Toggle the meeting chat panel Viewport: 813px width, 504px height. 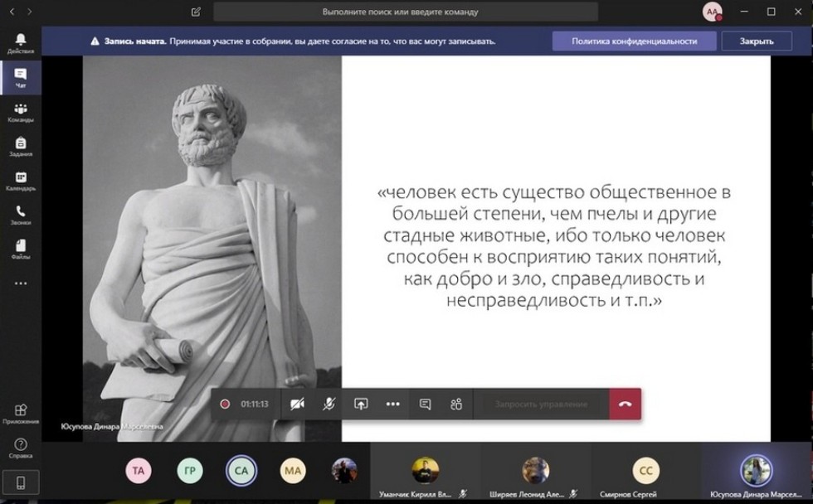425,404
